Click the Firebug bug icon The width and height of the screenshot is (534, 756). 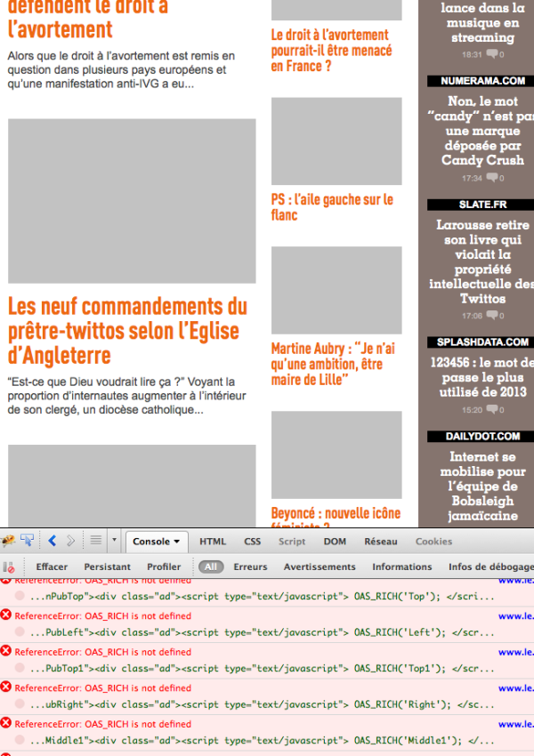click(8, 541)
